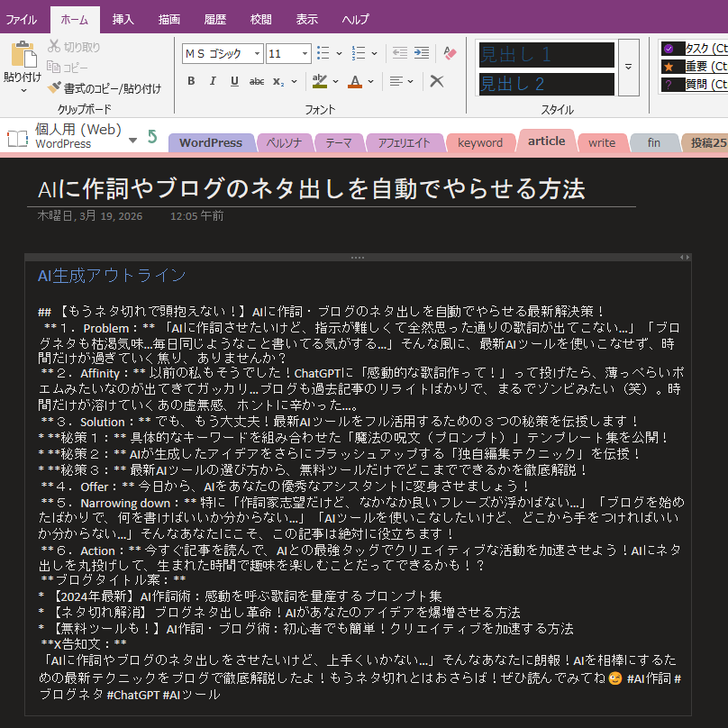The image size is (728, 728).
Task: Click the font color A swatch
Action: [x=355, y=81]
